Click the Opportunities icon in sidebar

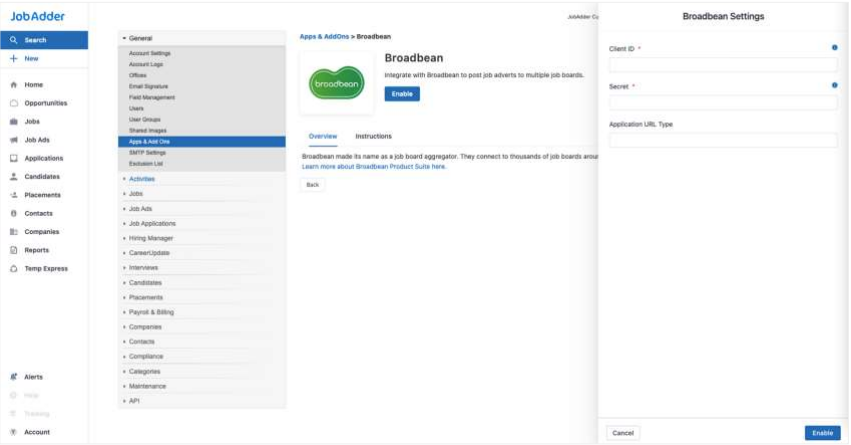(x=14, y=103)
